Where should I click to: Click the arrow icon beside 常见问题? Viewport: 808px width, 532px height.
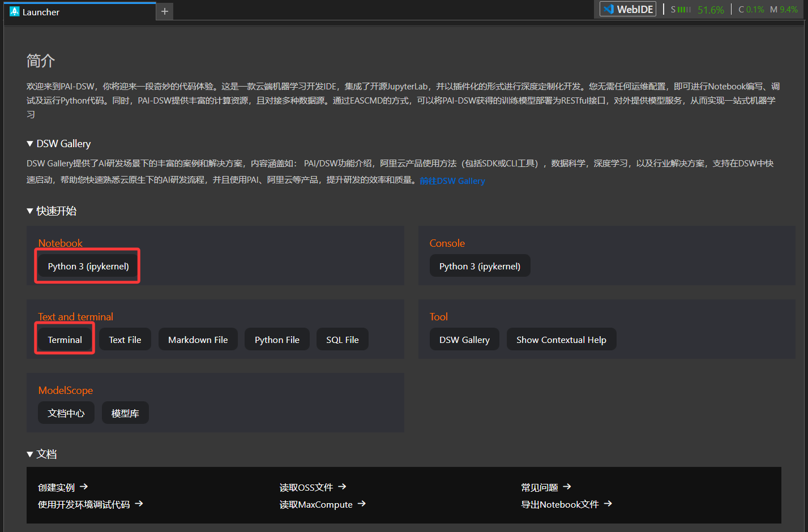pyautogui.click(x=567, y=487)
